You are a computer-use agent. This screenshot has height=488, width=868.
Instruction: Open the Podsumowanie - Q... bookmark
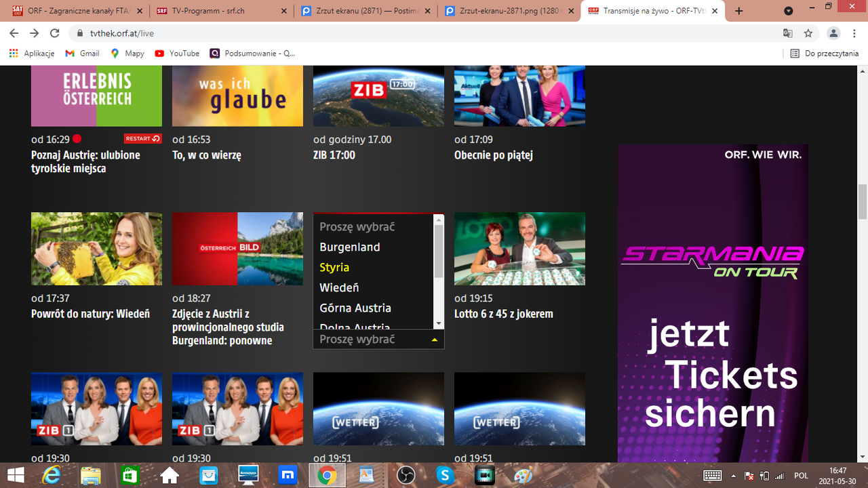tap(253, 53)
